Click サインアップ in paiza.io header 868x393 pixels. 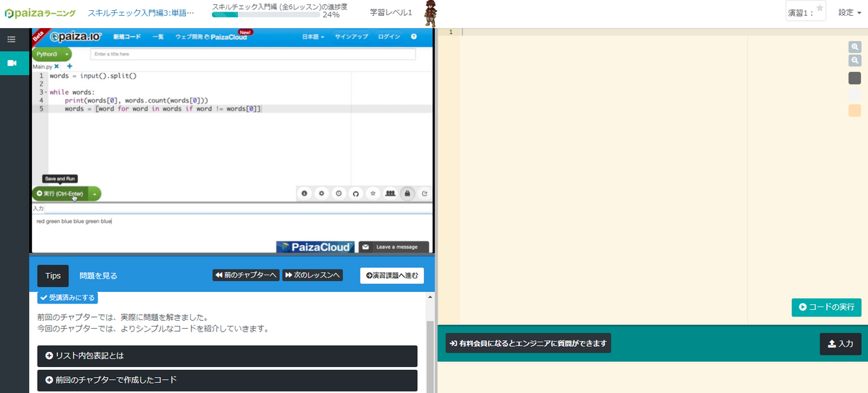click(352, 36)
